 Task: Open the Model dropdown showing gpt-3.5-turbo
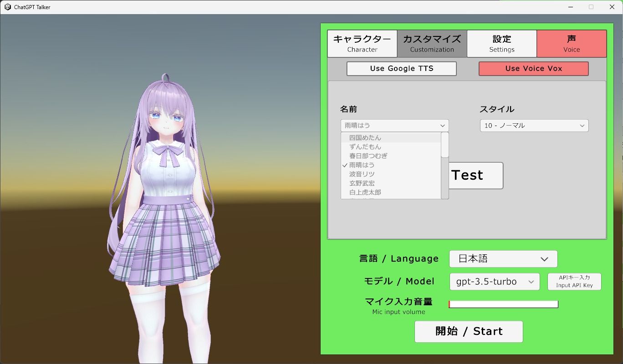click(494, 281)
